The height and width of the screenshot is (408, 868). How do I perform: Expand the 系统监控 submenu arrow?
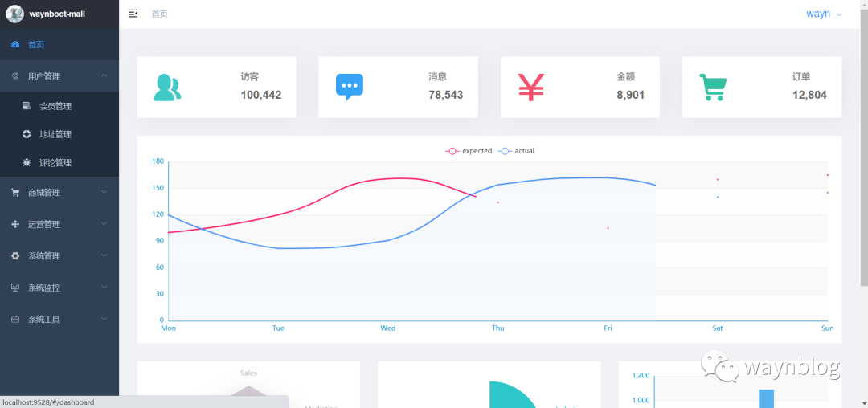pos(104,287)
